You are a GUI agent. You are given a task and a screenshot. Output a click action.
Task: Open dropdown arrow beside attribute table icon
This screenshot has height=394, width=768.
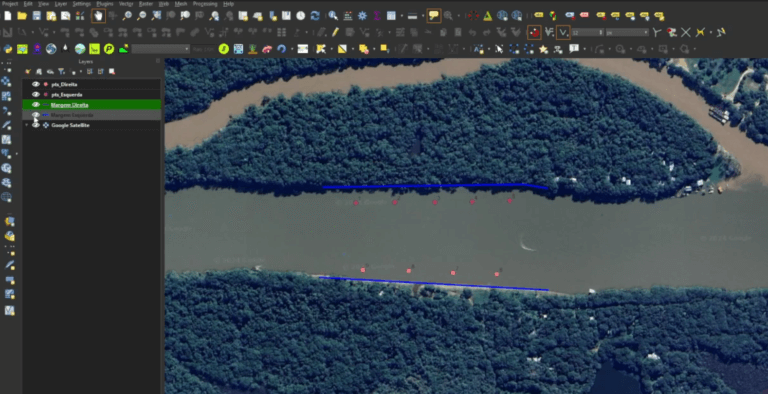pos(401,16)
